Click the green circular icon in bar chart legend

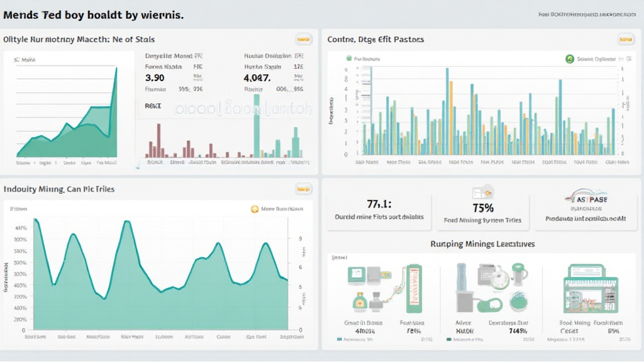point(570,59)
